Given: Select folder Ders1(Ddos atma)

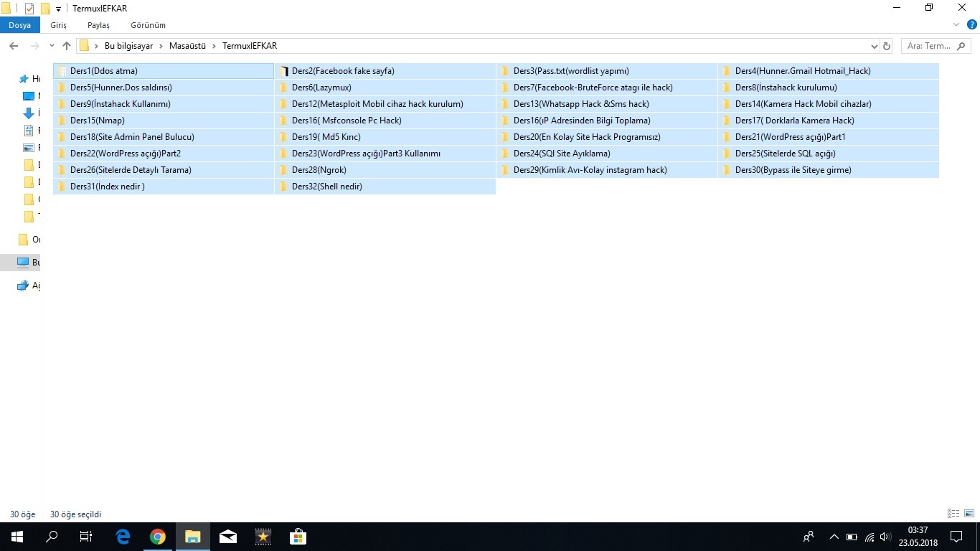Looking at the screenshot, I should click(x=164, y=71).
